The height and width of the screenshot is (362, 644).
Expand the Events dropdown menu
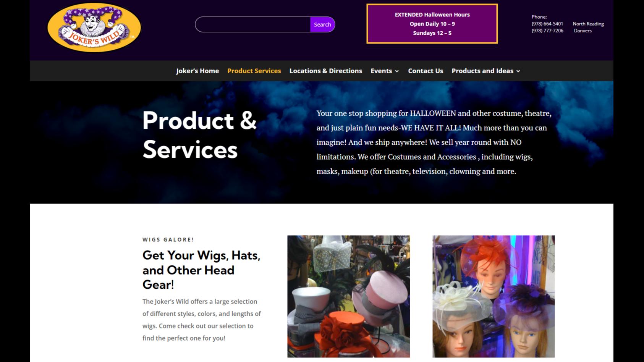coord(385,71)
